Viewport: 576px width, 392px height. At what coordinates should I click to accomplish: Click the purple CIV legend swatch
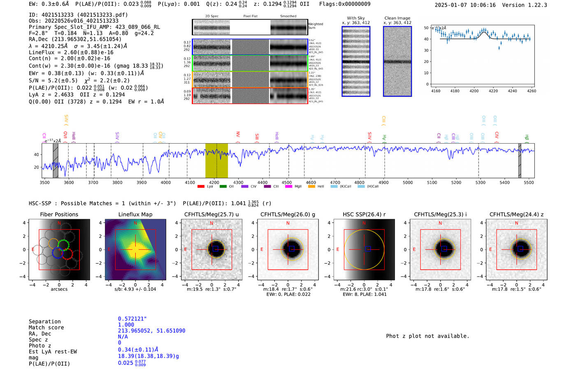245,187
